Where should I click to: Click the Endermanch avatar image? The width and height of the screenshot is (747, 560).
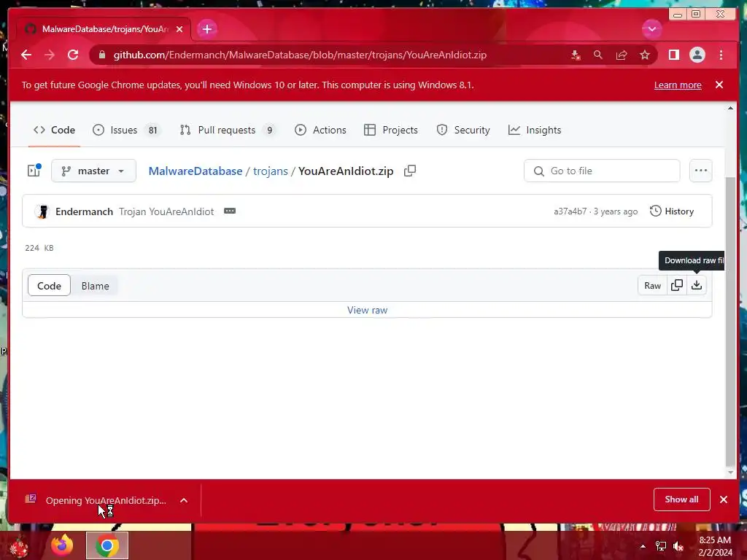click(x=42, y=211)
